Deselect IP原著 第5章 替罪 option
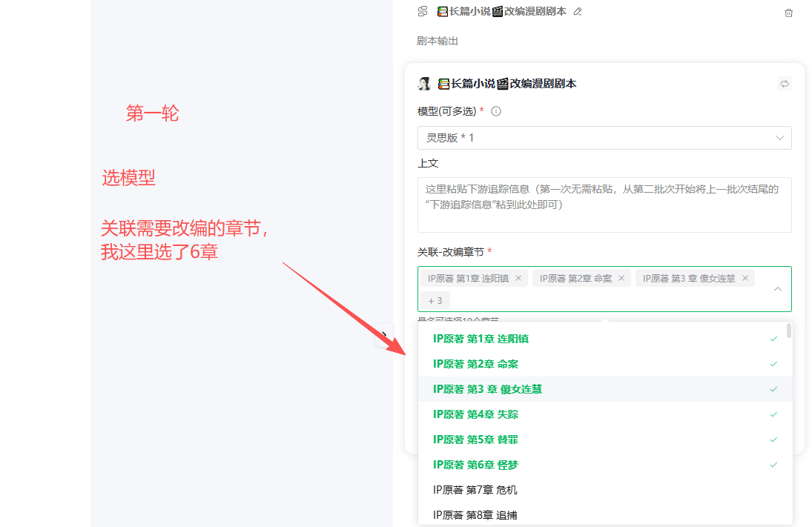Image resolution: width=812 pixels, height=527 pixels. (605, 440)
